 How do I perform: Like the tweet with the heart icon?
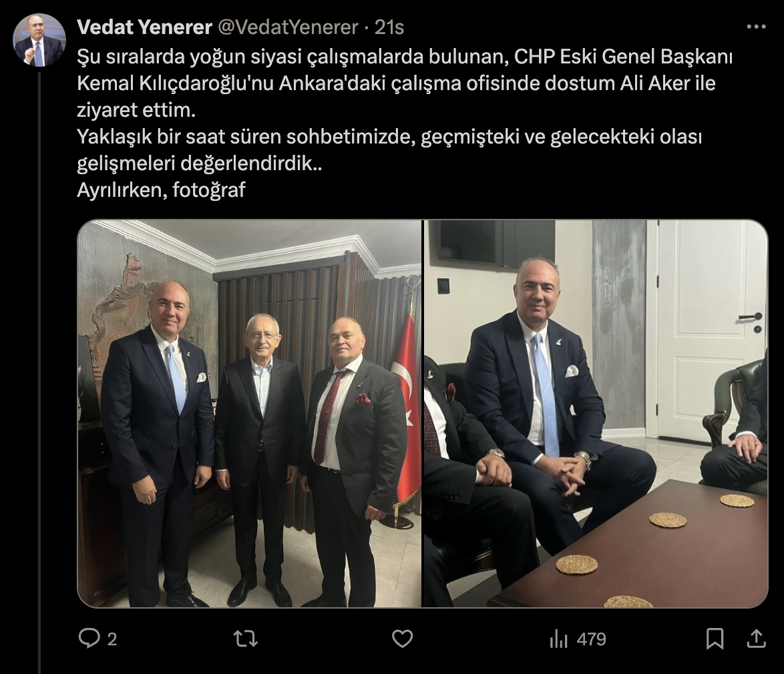402,639
